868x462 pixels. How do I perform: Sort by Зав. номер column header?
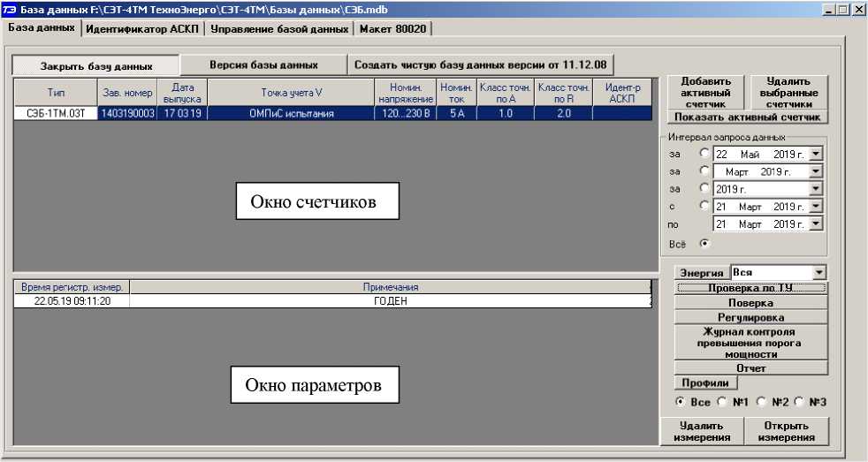(x=127, y=93)
